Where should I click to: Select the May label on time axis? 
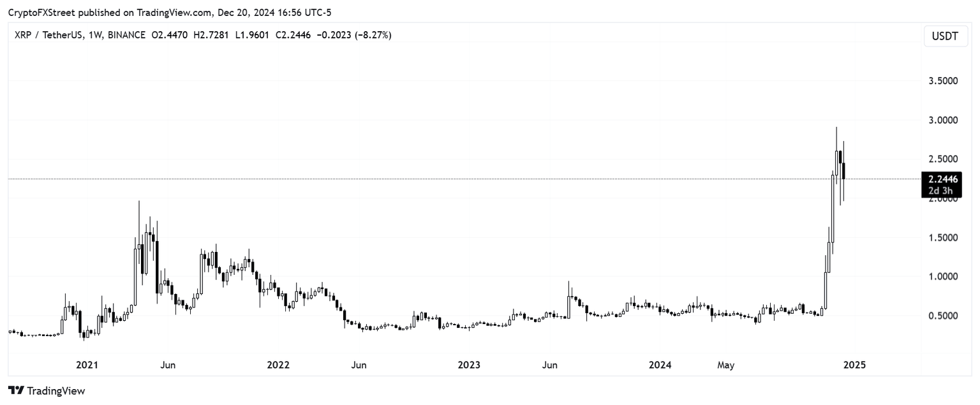pos(725,365)
